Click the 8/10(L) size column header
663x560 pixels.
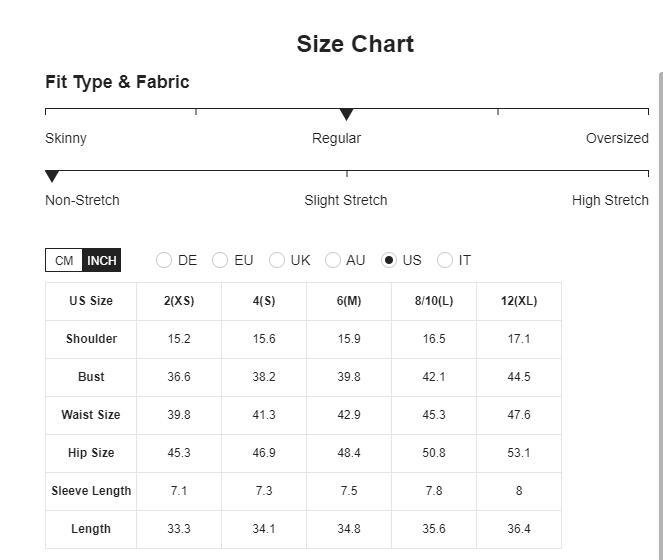click(434, 301)
